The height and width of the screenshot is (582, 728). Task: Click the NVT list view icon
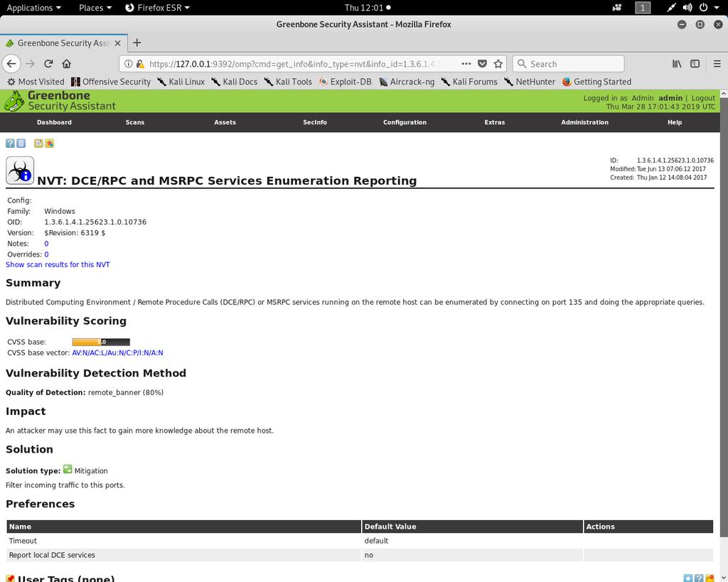pyautogui.click(x=21, y=144)
